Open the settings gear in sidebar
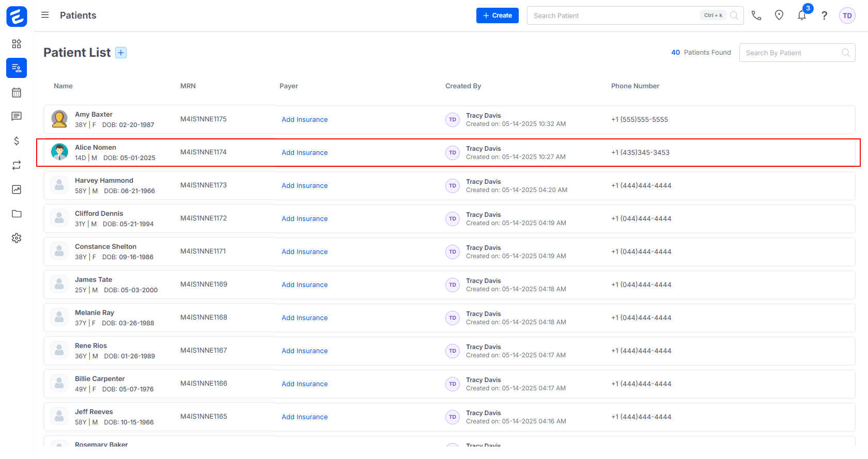The height and width of the screenshot is (459, 868). click(x=17, y=238)
